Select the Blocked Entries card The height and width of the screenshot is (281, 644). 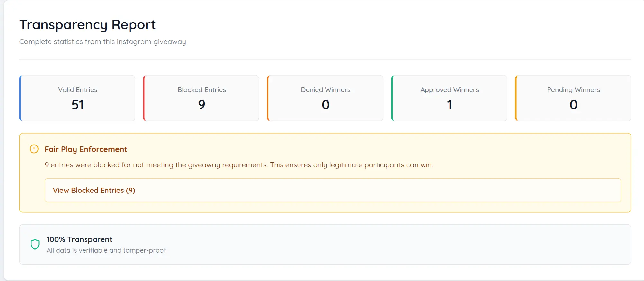[x=201, y=98]
